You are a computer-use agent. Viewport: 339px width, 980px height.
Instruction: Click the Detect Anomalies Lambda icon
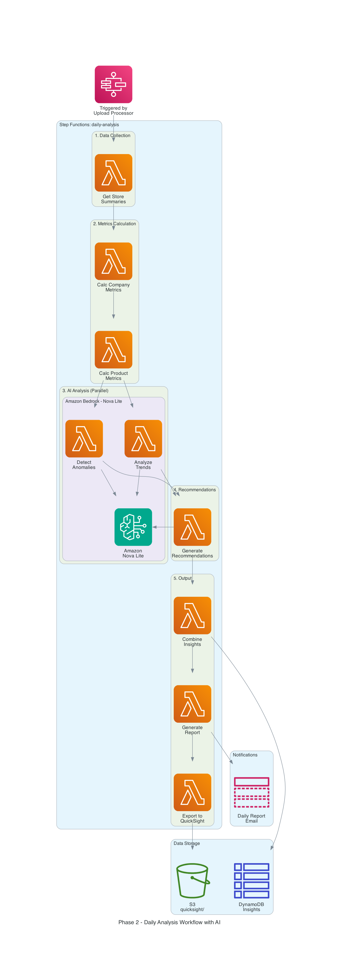point(84,438)
